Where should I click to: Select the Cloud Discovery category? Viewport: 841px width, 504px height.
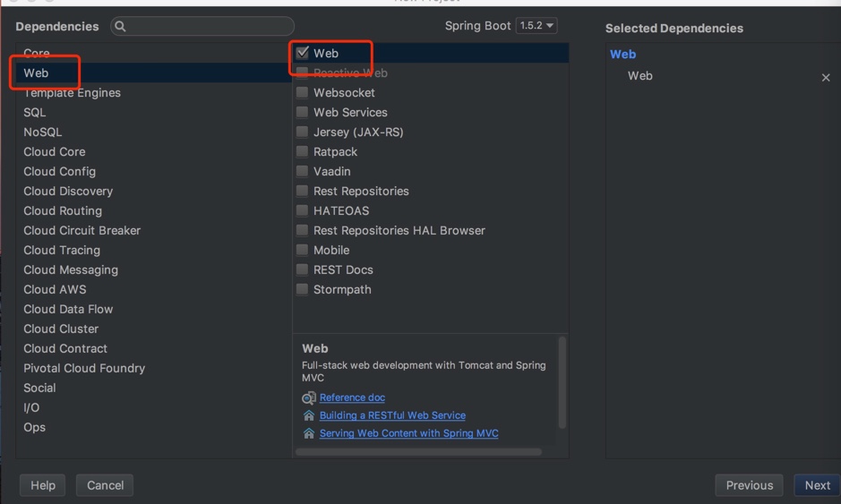[x=68, y=191]
